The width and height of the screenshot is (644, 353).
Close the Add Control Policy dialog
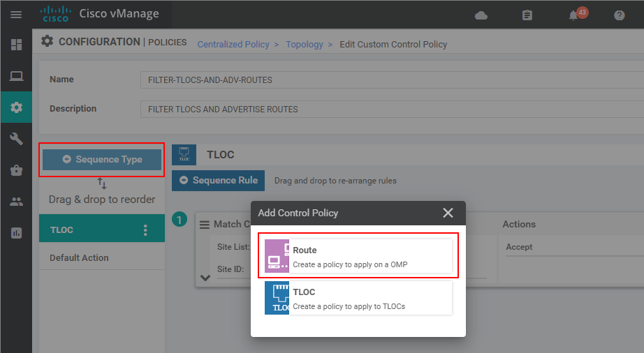point(448,213)
